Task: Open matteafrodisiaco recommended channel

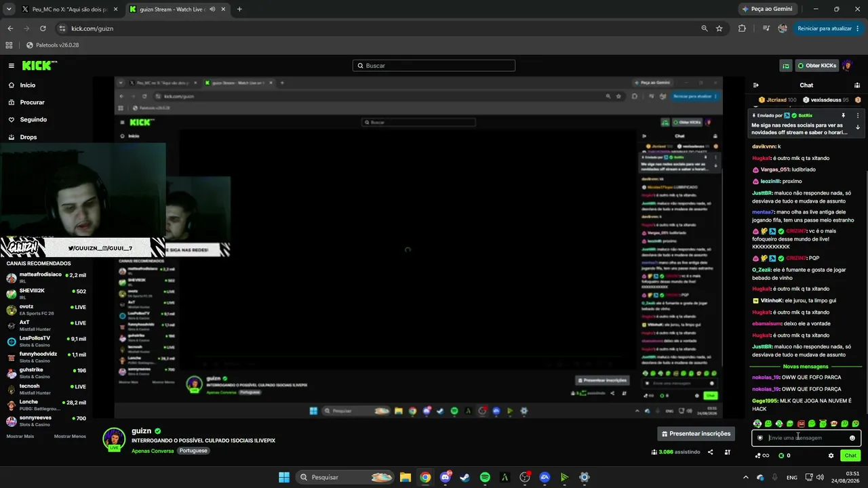Action: coord(46,278)
